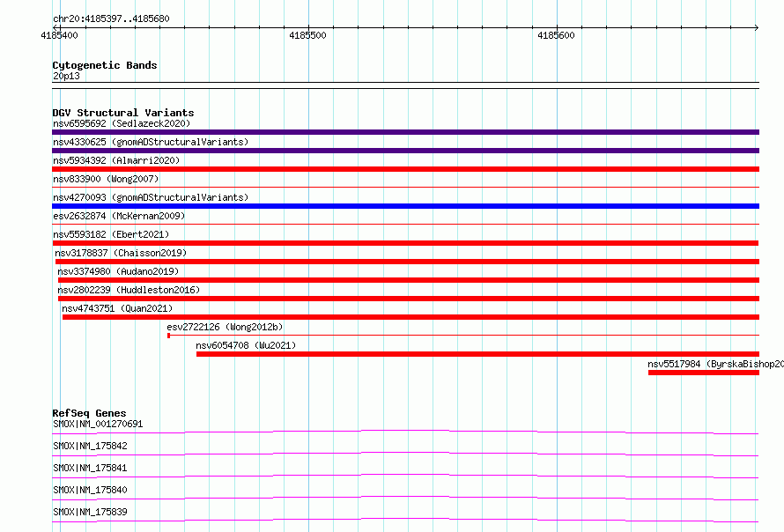Open the nsv5934392 (Almarri2020) variant
Image resolution: width=784 pixels, height=532 pixels.
[x=116, y=160]
